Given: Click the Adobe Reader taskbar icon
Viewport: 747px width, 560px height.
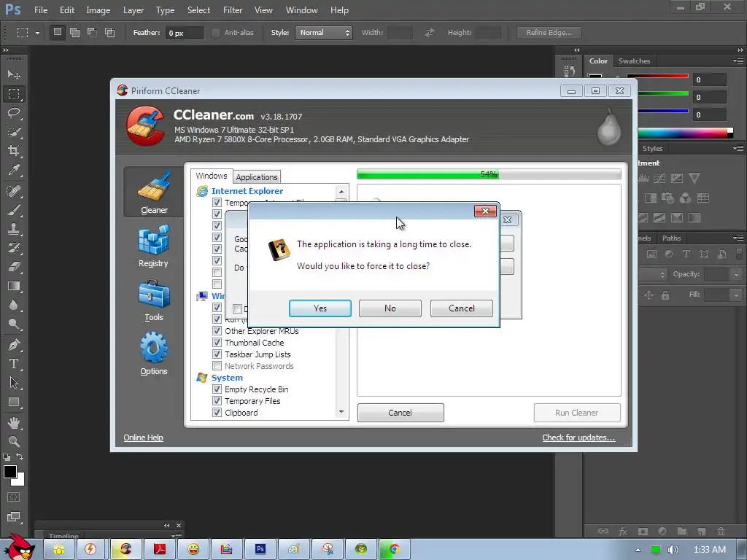Looking at the screenshot, I should pos(160,550).
